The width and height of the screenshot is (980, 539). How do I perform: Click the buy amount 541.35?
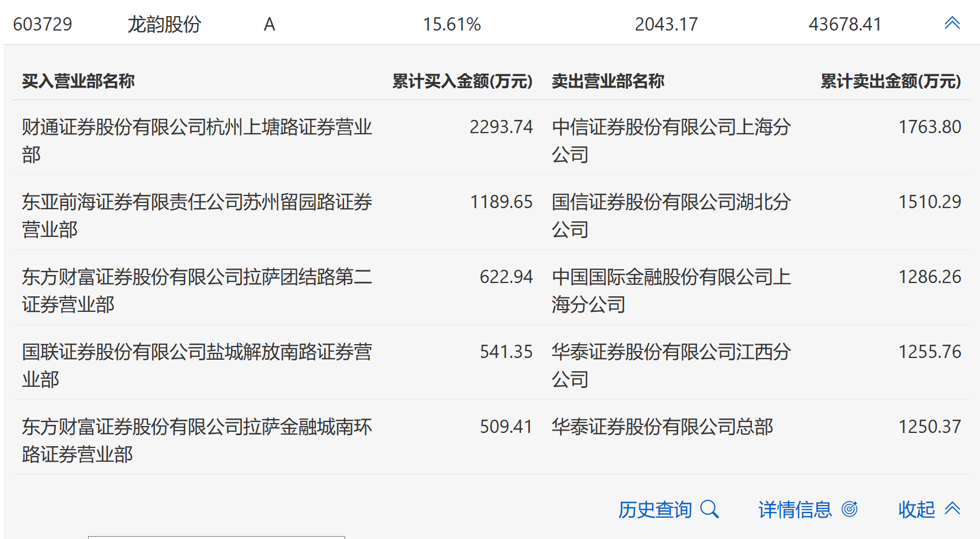click(x=506, y=352)
